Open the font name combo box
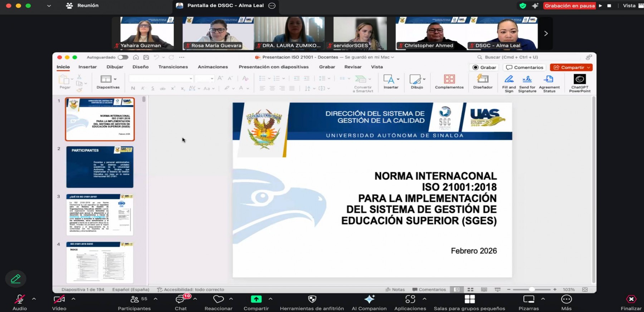644x312 pixels. (161, 78)
